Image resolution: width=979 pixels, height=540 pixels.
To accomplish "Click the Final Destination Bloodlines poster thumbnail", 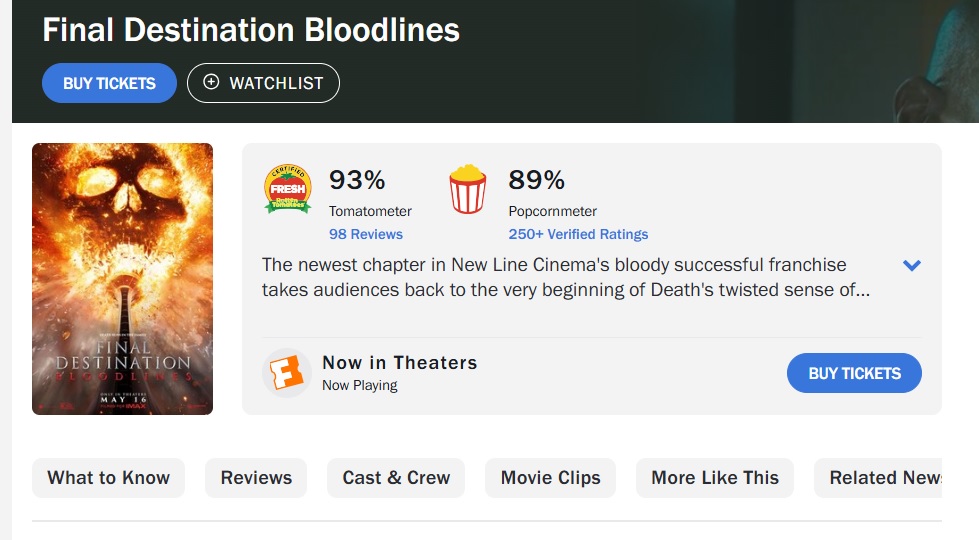I will click(x=122, y=279).
